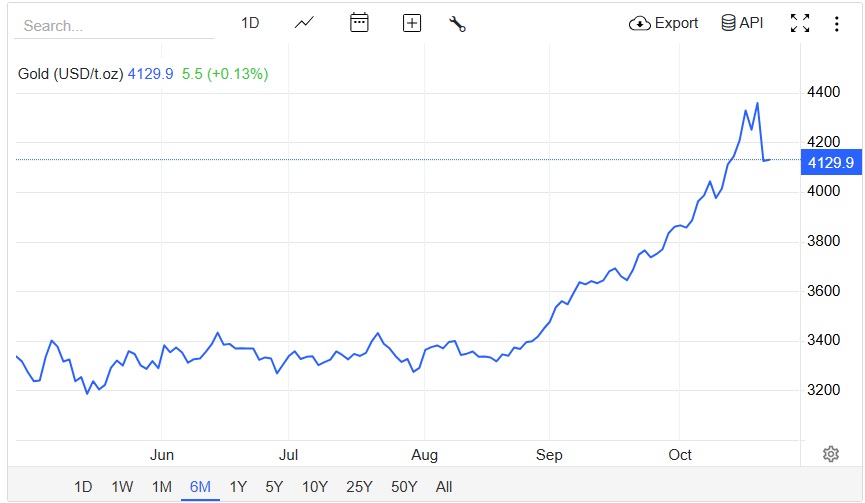
Task: Click the 4129.9 current price label
Action: pyautogui.click(x=829, y=162)
